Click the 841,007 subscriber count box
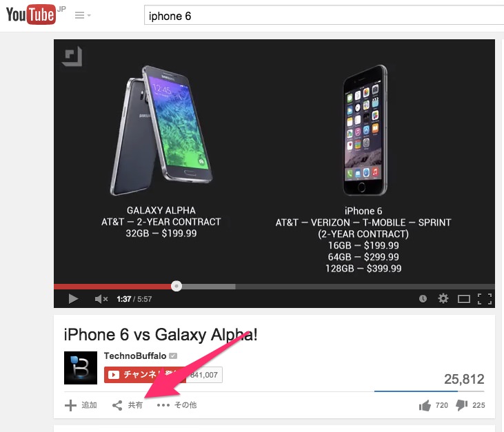Viewport: 504px width, 432px height. tap(205, 375)
